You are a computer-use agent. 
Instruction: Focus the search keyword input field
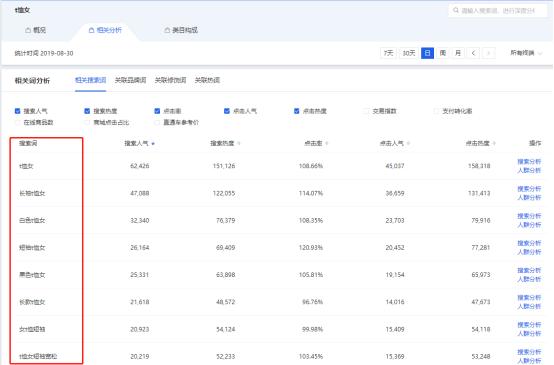[498, 11]
